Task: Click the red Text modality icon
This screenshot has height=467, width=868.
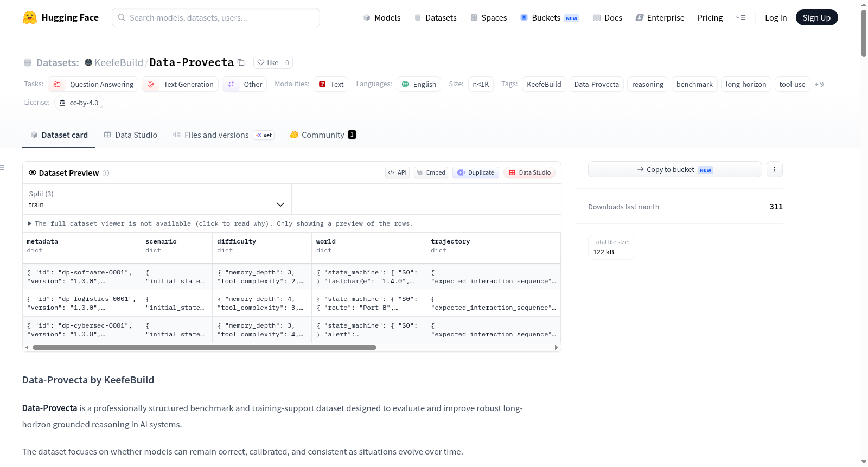Action: coord(322,84)
